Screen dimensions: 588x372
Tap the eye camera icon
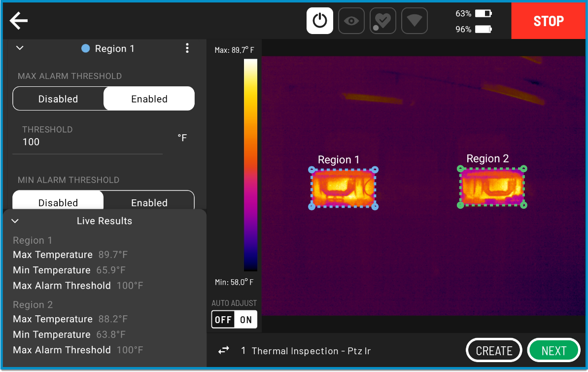351,21
